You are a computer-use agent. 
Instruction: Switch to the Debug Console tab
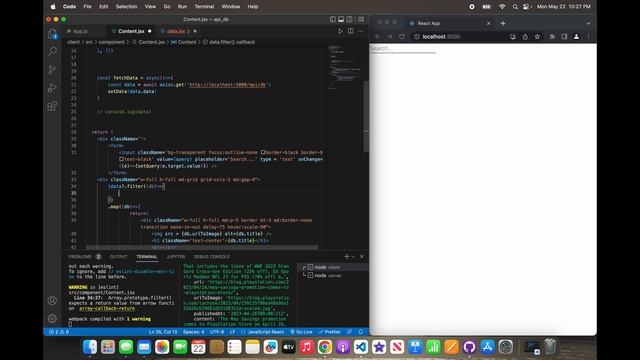[211, 257]
